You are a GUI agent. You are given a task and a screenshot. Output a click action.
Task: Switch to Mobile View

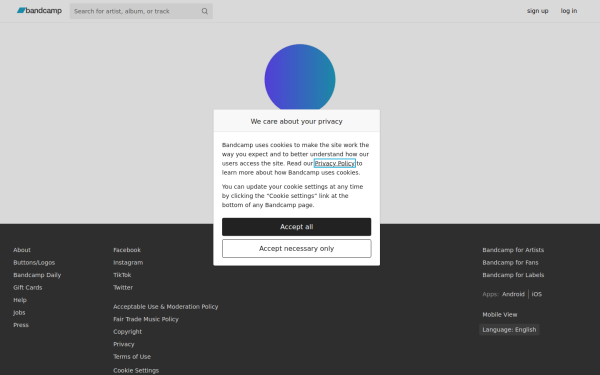click(x=500, y=315)
